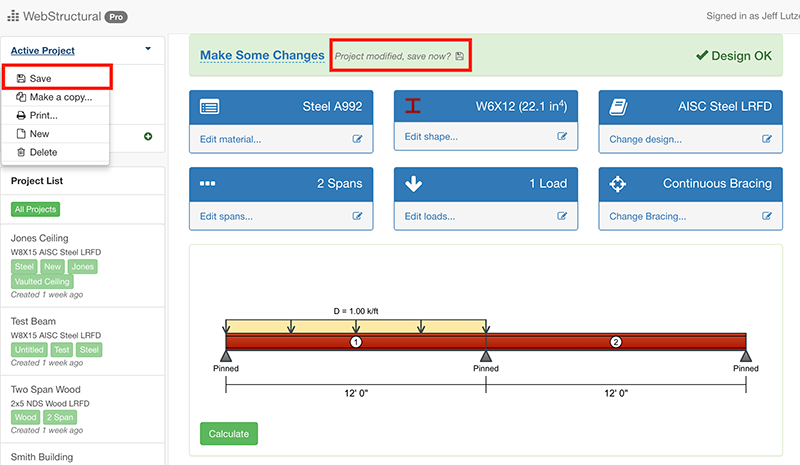The image size is (800, 465).
Task: Open the Jones Ceiling project
Action: click(39, 238)
